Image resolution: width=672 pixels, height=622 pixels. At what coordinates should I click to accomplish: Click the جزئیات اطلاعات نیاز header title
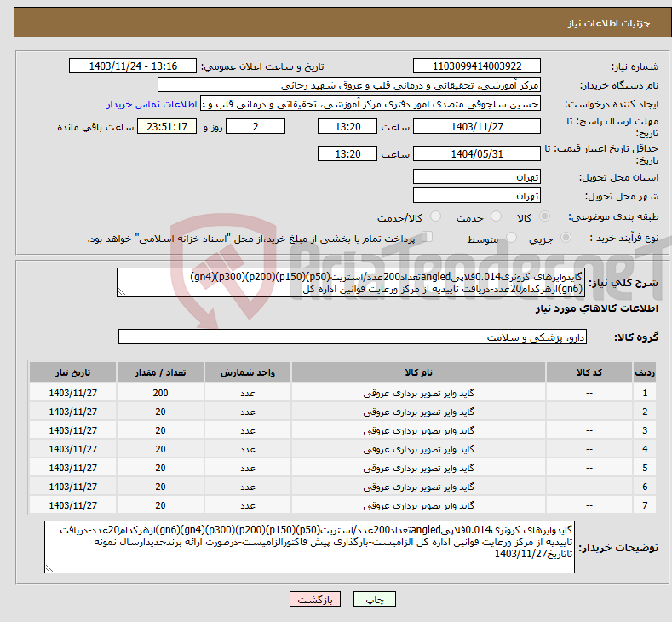click(609, 23)
